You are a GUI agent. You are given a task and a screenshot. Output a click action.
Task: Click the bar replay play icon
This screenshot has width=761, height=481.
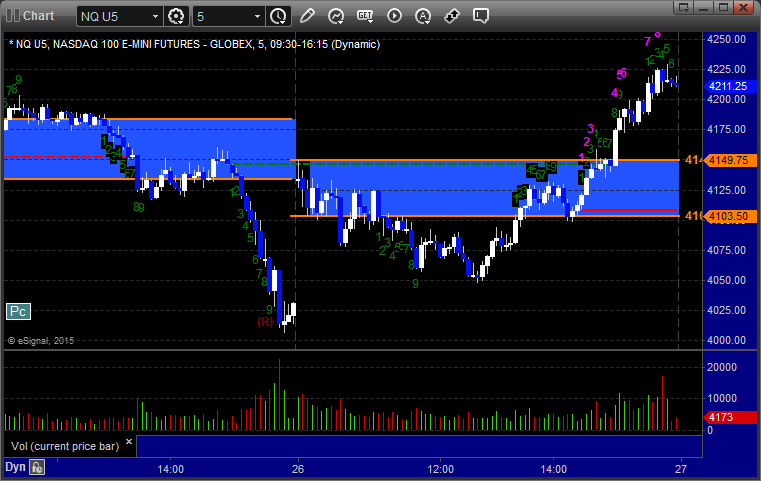(394, 16)
